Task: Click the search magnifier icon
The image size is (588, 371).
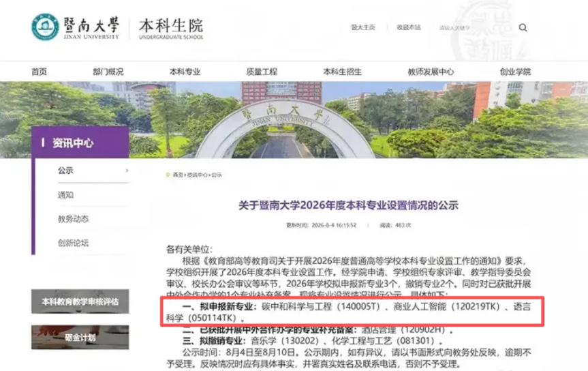Action: tap(523, 27)
